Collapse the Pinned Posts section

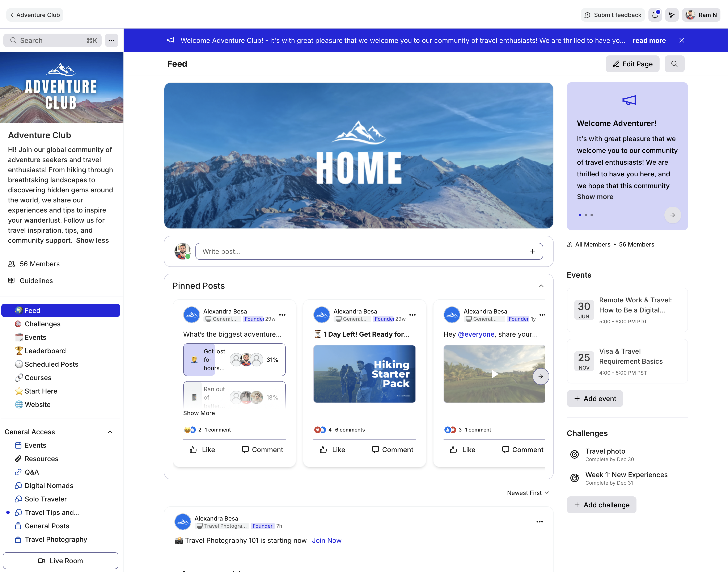coord(541,286)
